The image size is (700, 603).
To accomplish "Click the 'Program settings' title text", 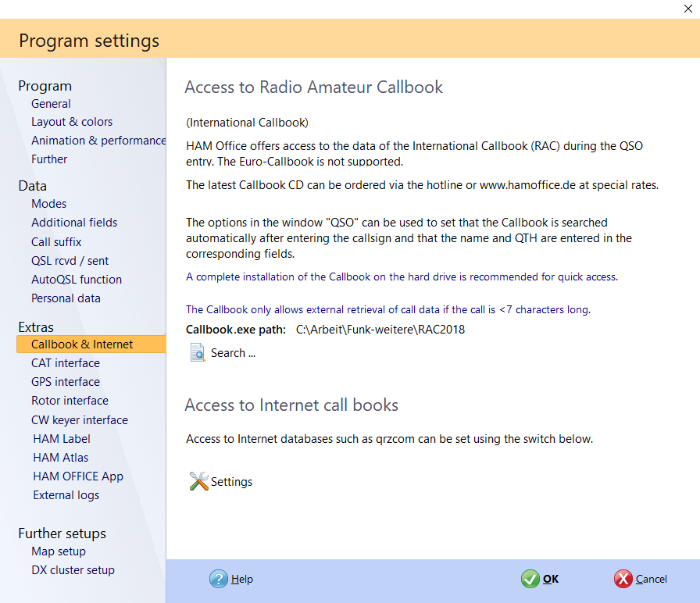I will click(x=89, y=41).
